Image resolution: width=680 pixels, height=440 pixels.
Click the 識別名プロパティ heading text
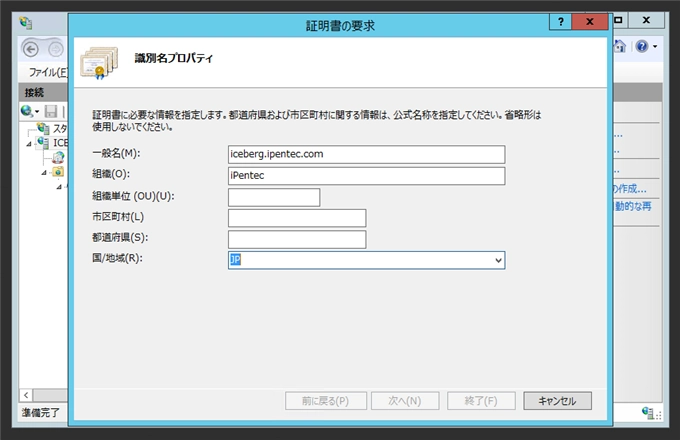[173, 58]
